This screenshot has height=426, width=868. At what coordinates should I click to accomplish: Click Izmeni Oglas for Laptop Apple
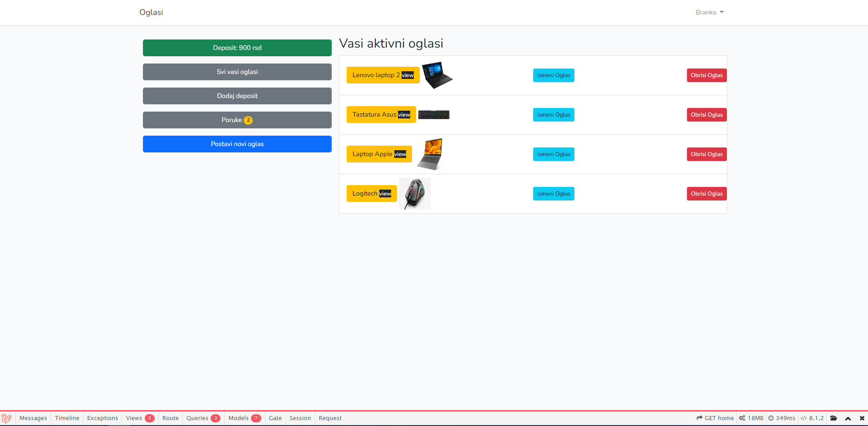point(553,154)
